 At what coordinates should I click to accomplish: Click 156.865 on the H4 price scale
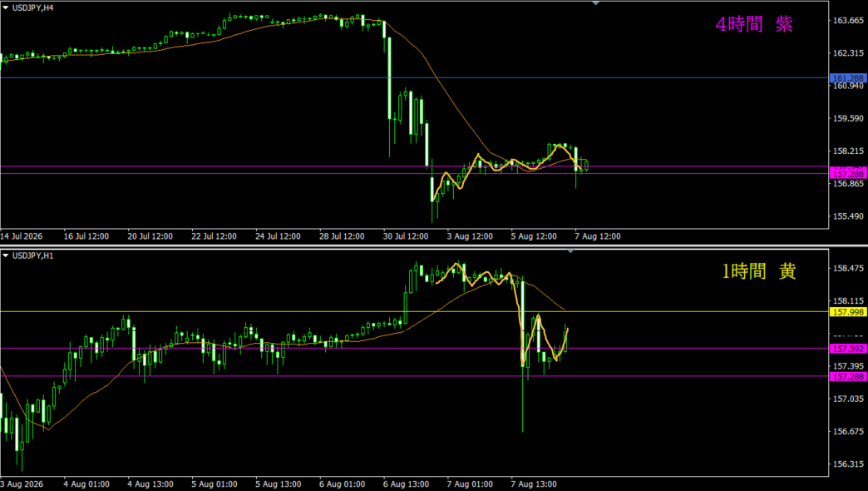pos(848,183)
